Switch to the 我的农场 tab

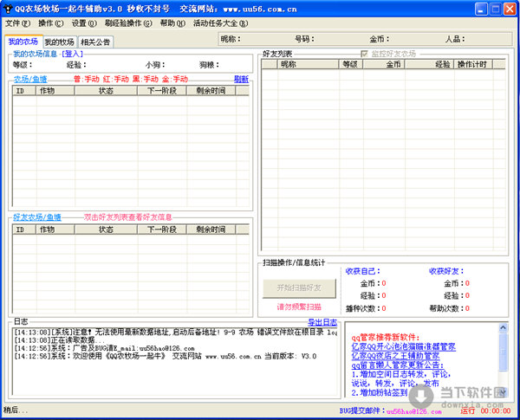click(x=23, y=42)
